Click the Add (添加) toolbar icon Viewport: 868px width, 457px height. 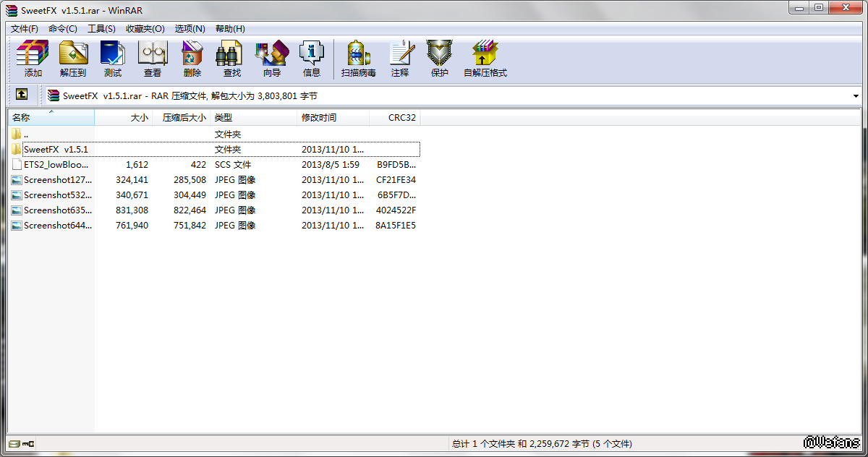click(33, 59)
